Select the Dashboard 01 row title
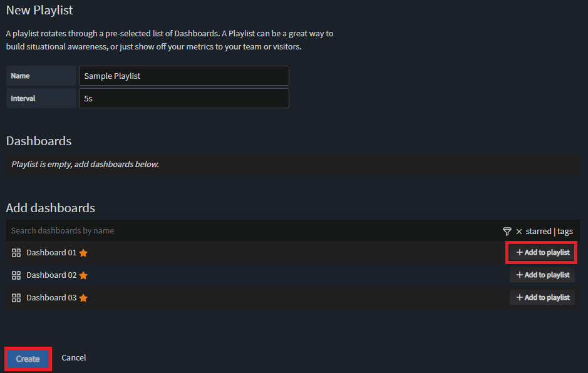This screenshot has width=588, height=373. (51, 253)
